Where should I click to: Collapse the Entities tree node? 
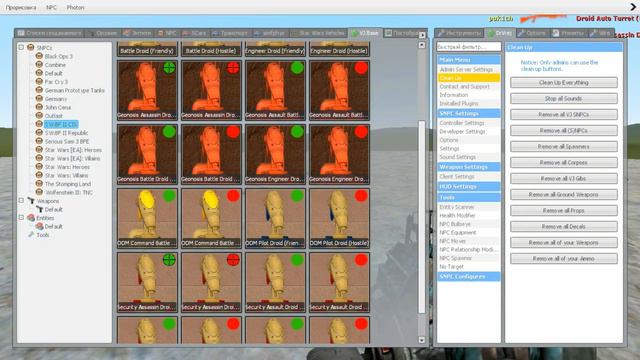point(21,218)
